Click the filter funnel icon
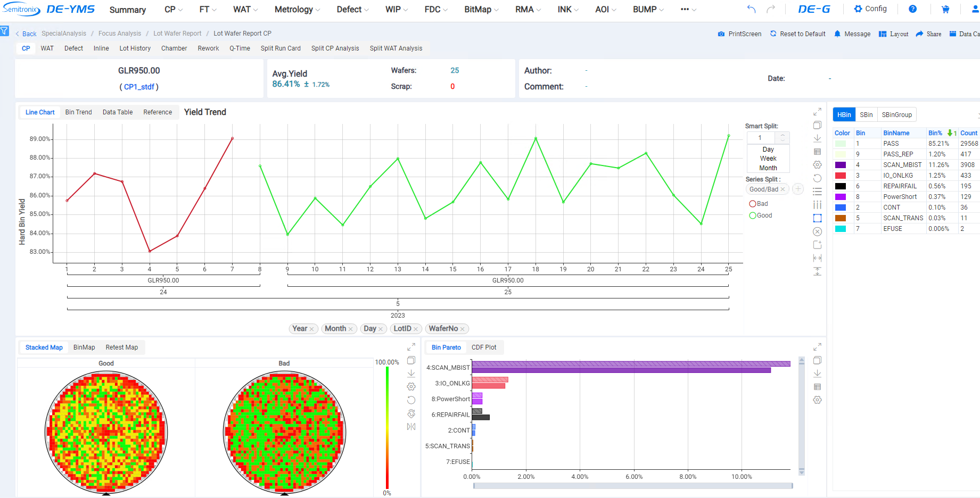The image size is (980, 498). pyautogui.click(x=4, y=31)
